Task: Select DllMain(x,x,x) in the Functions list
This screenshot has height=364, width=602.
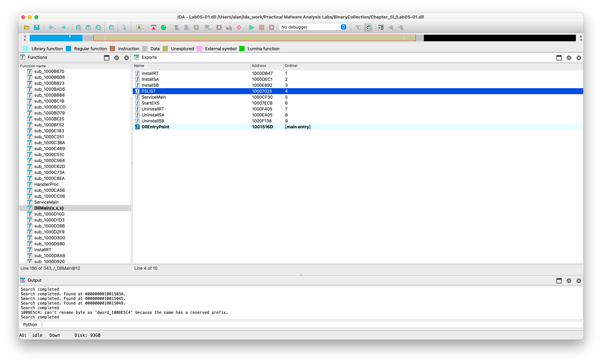Action: 75,208
